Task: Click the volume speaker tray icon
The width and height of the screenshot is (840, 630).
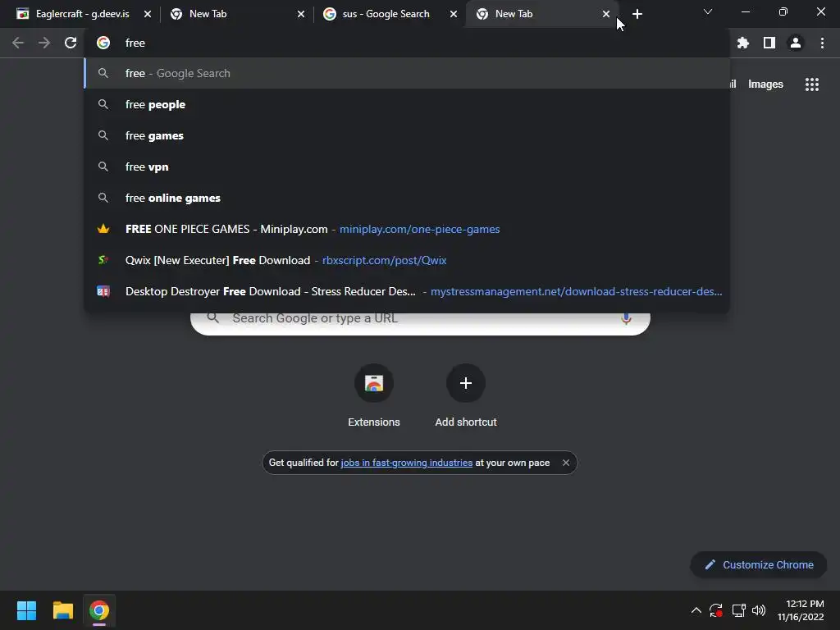Action: (x=759, y=610)
